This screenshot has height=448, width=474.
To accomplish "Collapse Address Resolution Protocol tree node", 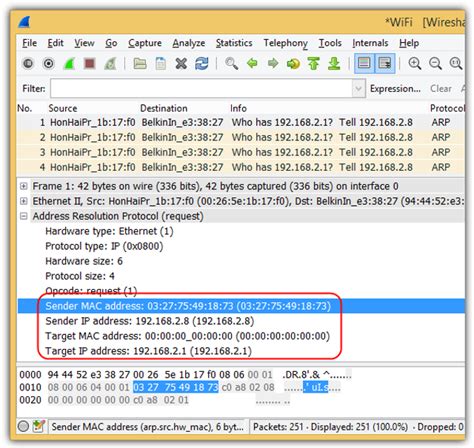I will tap(24, 216).
